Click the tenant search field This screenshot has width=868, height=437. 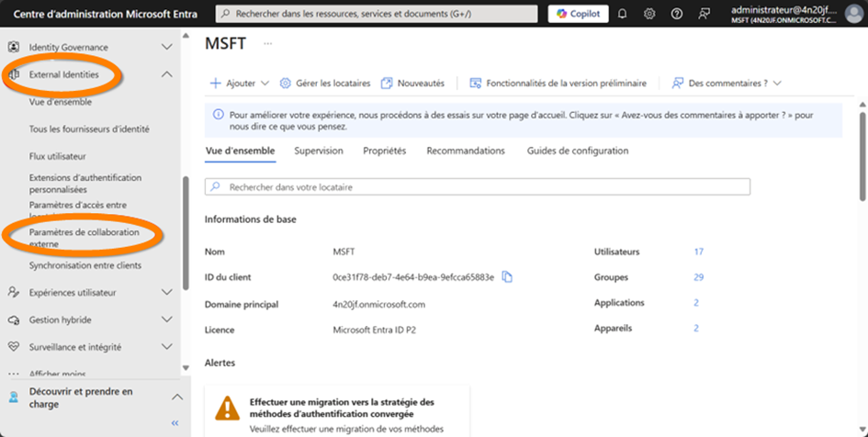tap(477, 186)
